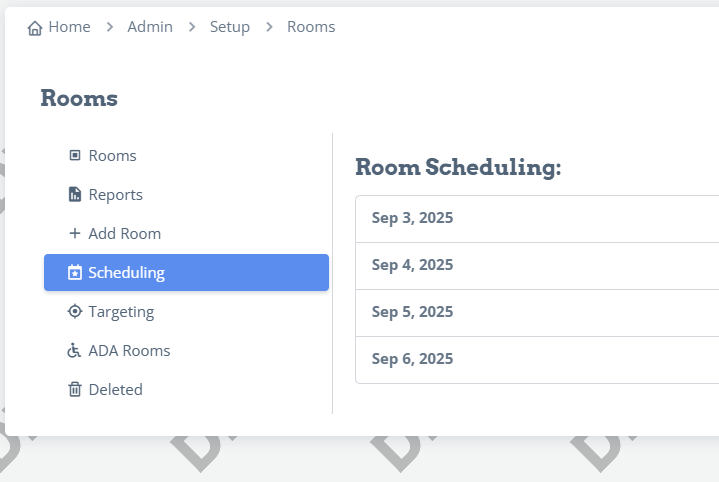Click the Targeting crosshair icon
This screenshot has height=482, width=719.
(75, 311)
